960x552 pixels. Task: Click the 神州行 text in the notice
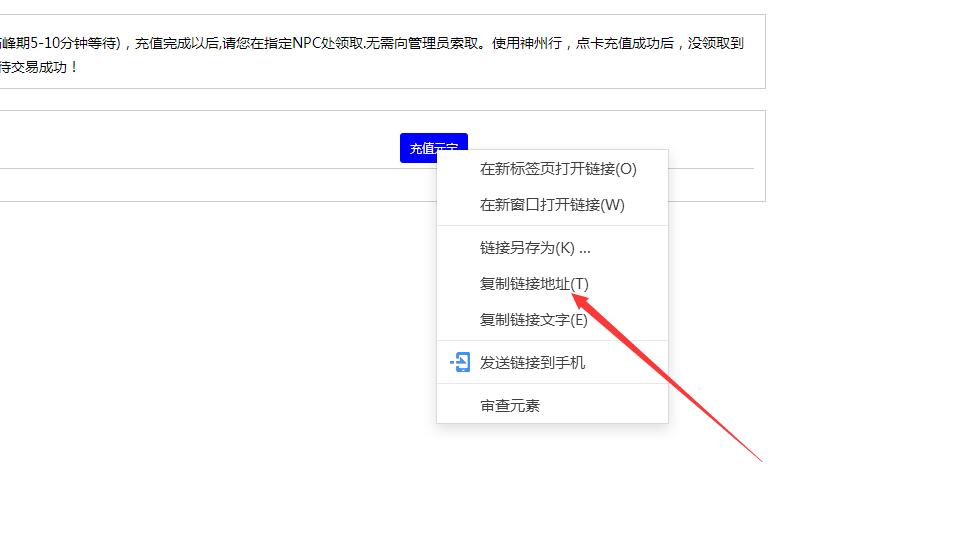click(543, 44)
